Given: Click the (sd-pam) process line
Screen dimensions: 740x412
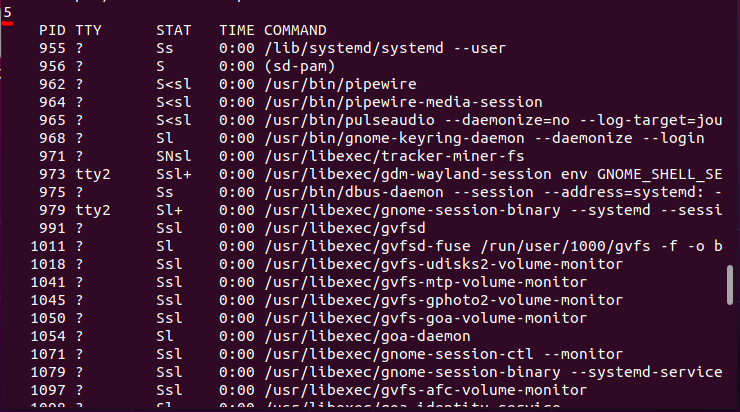Looking at the screenshot, I should (x=300, y=66).
